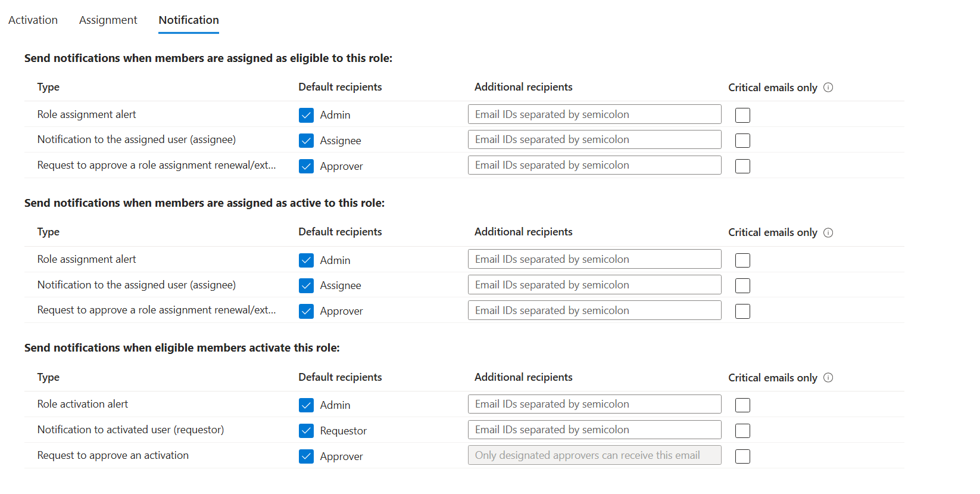Screen dimensions: 980x494
Task: Uncheck Assignee recipient in the active assignment section
Action: click(x=306, y=285)
